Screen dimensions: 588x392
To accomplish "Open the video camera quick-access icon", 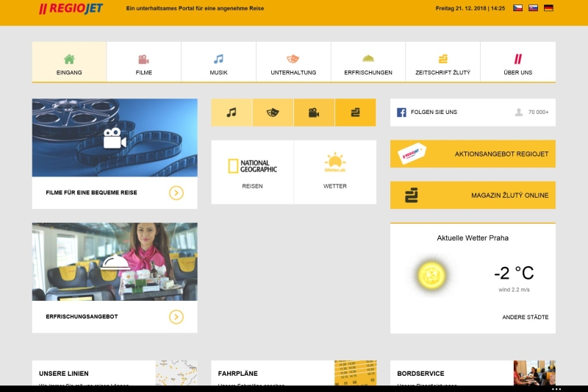I will pos(314,113).
